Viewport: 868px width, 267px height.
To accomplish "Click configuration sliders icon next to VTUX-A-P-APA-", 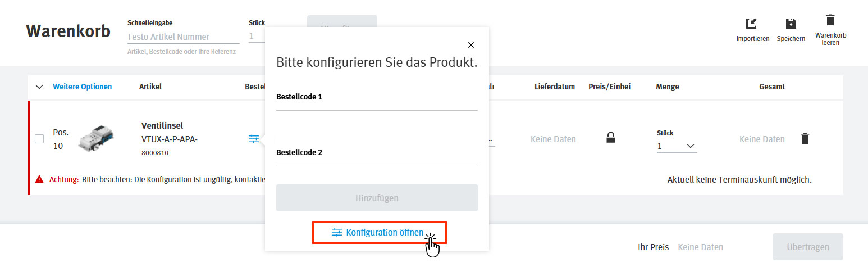I will [x=254, y=138].
